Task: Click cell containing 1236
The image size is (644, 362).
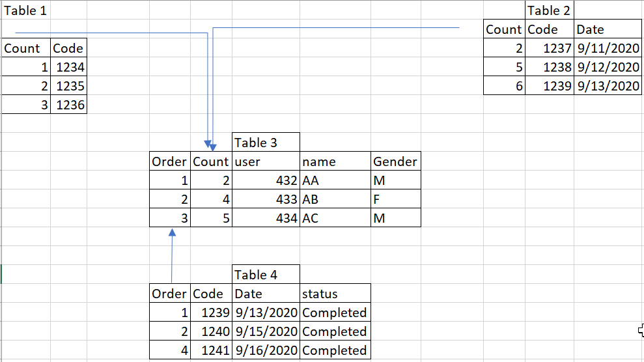Action: [x=68, y=105]
